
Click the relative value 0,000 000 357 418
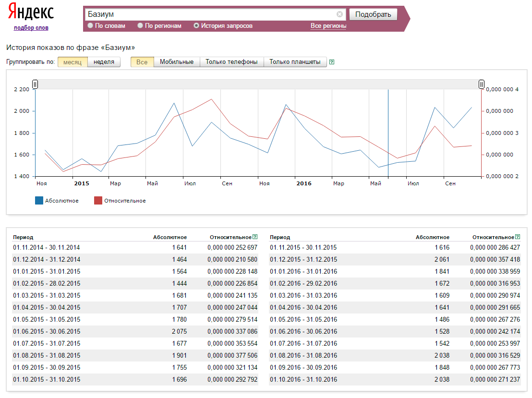click(495, 260)
